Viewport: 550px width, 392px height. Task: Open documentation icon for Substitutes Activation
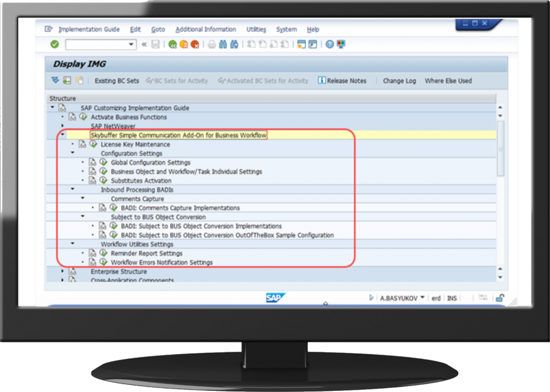click(x=92, y=180)
